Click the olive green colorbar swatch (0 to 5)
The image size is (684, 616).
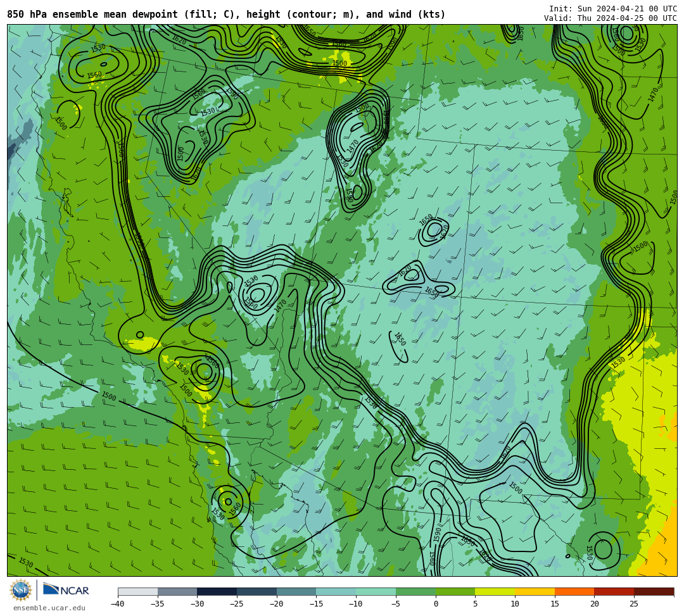[x=455, y=591]
